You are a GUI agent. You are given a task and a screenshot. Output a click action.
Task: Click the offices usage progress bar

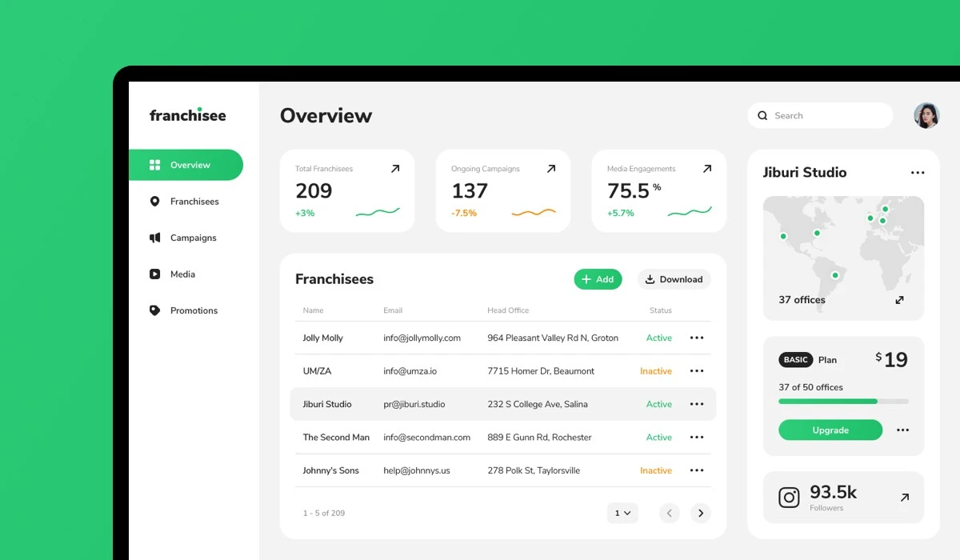(x=843, y=401)
